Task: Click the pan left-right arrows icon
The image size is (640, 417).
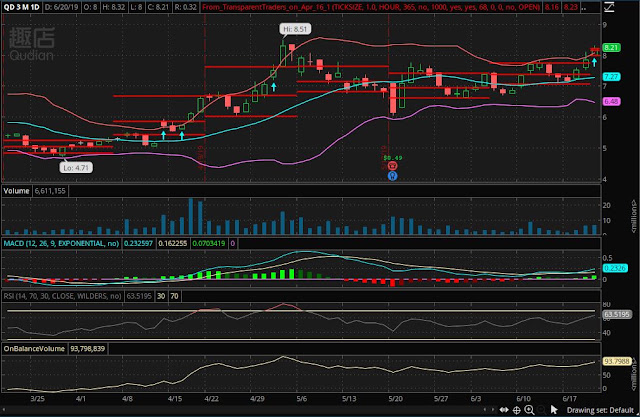Action: [504, 410]
